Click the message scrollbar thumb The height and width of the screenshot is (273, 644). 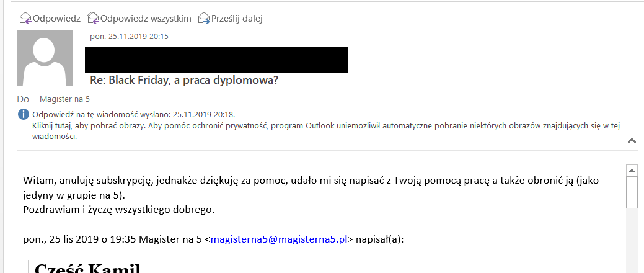[x=632, y=192]
